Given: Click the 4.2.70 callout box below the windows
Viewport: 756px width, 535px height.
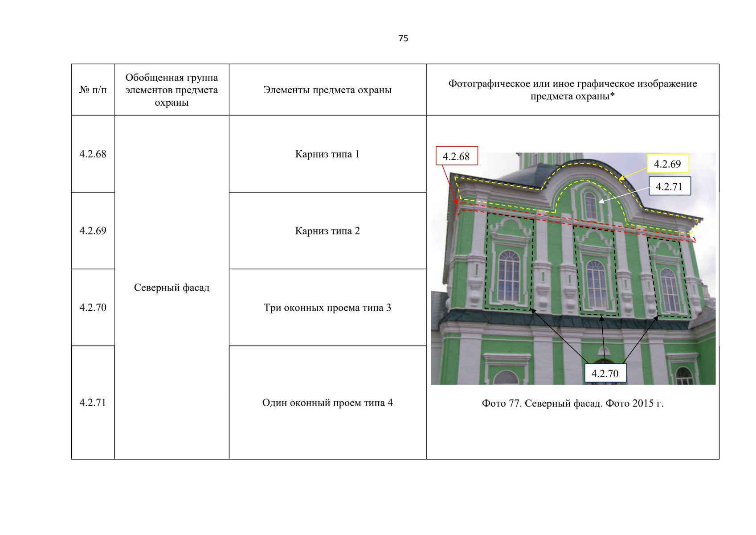Looking at the screenshot, I should pos(605,373).
